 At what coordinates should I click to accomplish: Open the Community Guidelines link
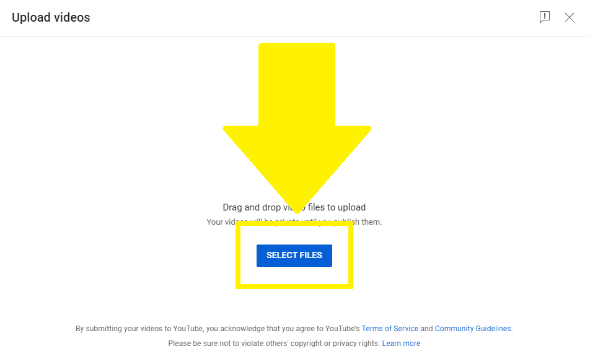pos(473,328)
